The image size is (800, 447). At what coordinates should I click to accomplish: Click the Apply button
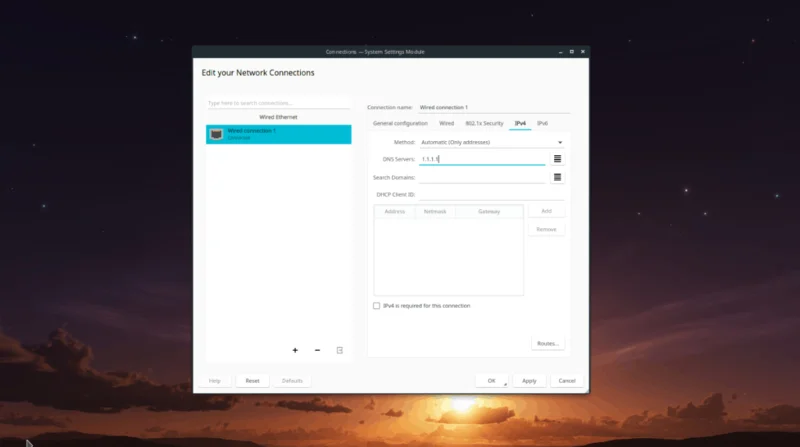529,381
